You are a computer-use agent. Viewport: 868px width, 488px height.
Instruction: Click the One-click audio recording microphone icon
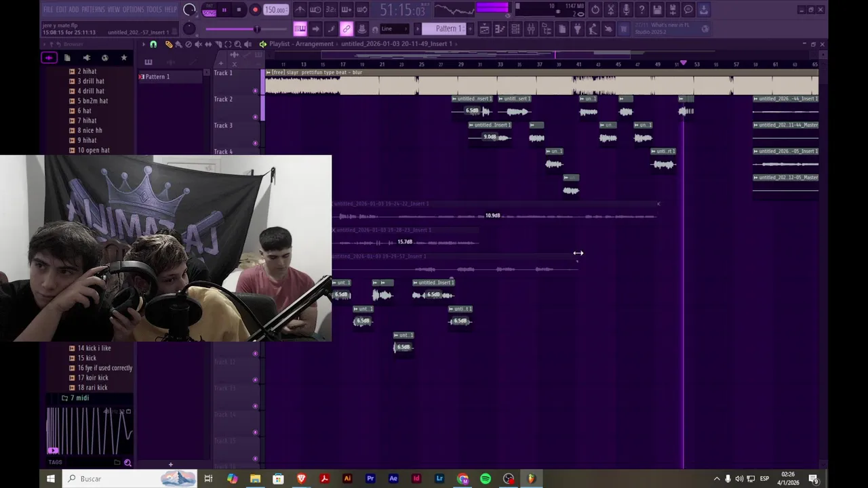coord(626,9)
